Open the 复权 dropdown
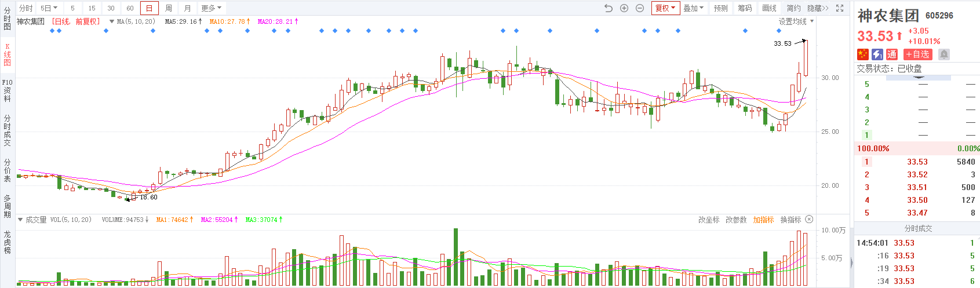This screenshot has width=980, height=288. coord(665,8)
